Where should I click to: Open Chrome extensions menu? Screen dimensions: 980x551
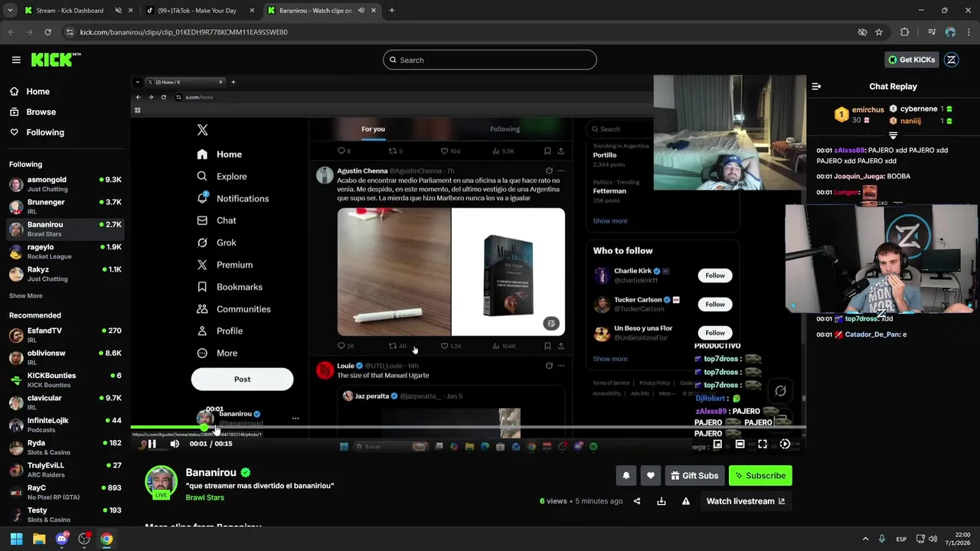[905, 32]
